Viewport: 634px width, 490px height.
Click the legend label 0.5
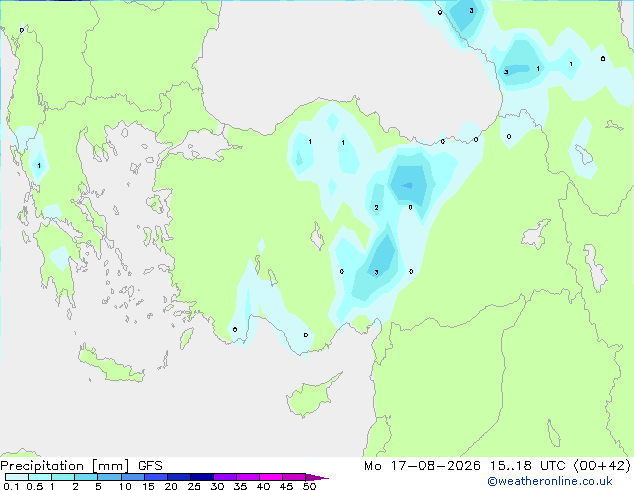pyautogui.click(x=35, y=486)
